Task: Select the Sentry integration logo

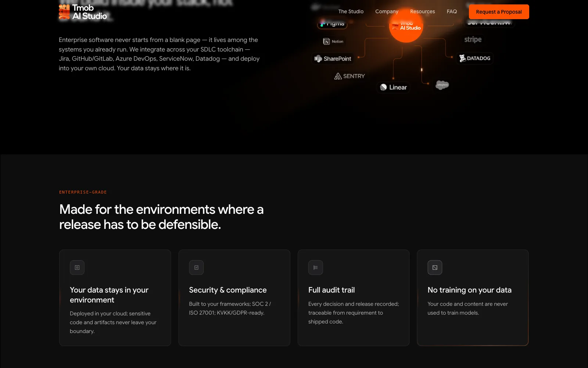Action: pos(349,76)
